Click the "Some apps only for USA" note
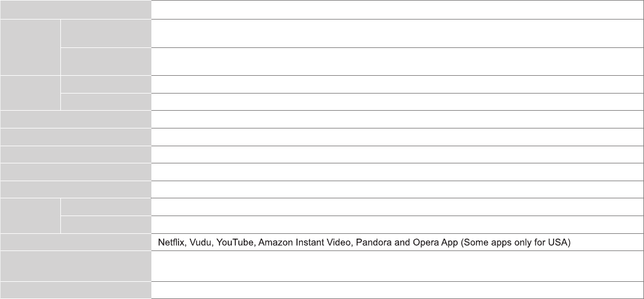The width and height of the screenshot is (644, 299). (515, 243)
